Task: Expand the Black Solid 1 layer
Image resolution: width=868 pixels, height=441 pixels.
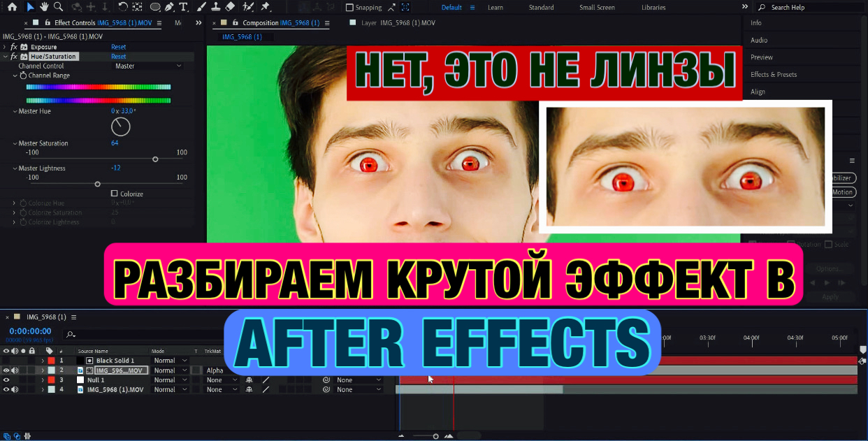Action: coord(43,361)
